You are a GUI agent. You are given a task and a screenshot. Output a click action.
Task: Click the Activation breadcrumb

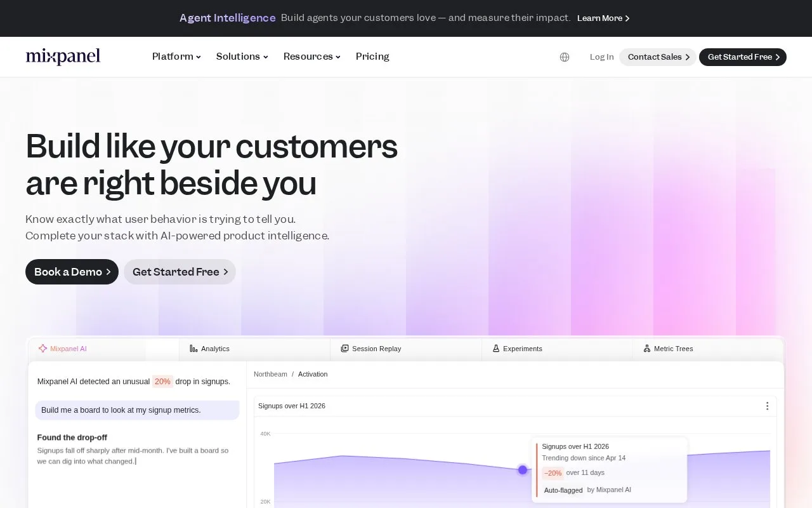point(313,374)
